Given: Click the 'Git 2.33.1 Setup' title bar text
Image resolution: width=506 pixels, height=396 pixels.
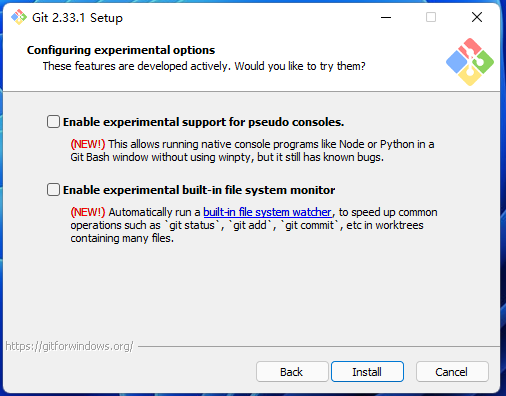Looking at the screenshot, I should pos(77,18).
